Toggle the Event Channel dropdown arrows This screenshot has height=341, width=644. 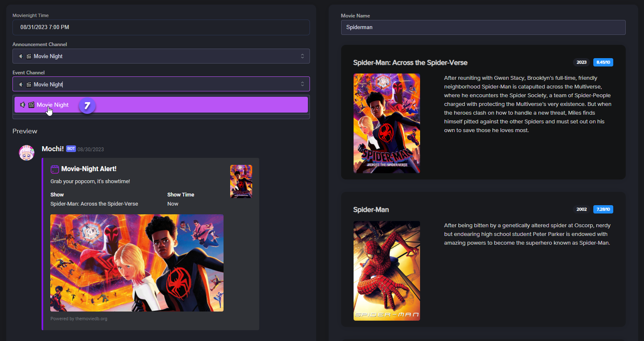302,84
